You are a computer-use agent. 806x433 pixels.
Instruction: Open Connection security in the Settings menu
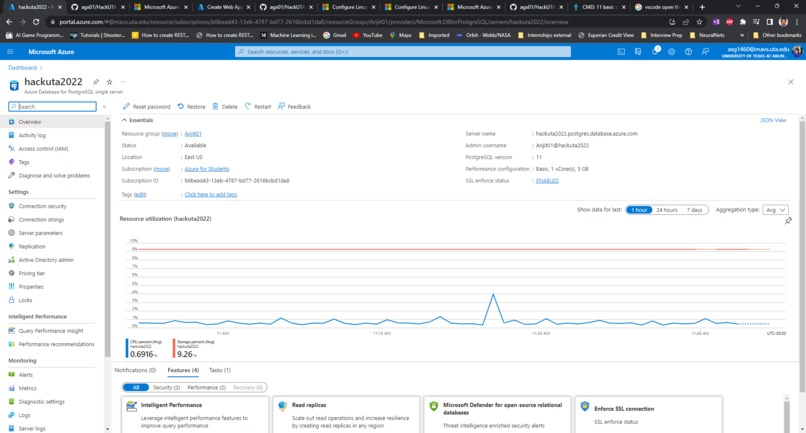43,206
